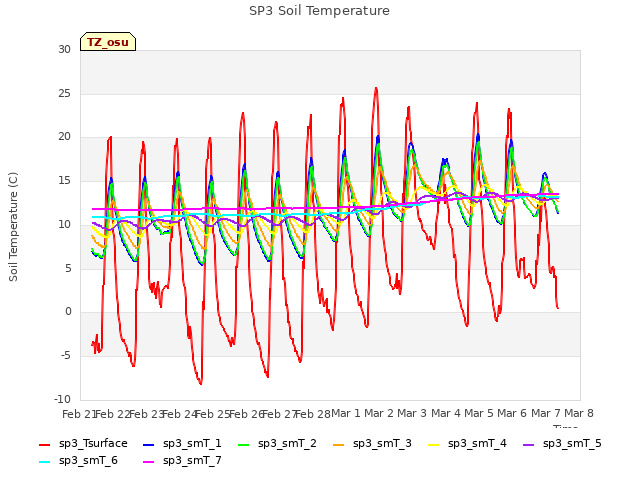
Task: Click the Feb 21 x-axis tick label
Action: click(x=79, y=414)
